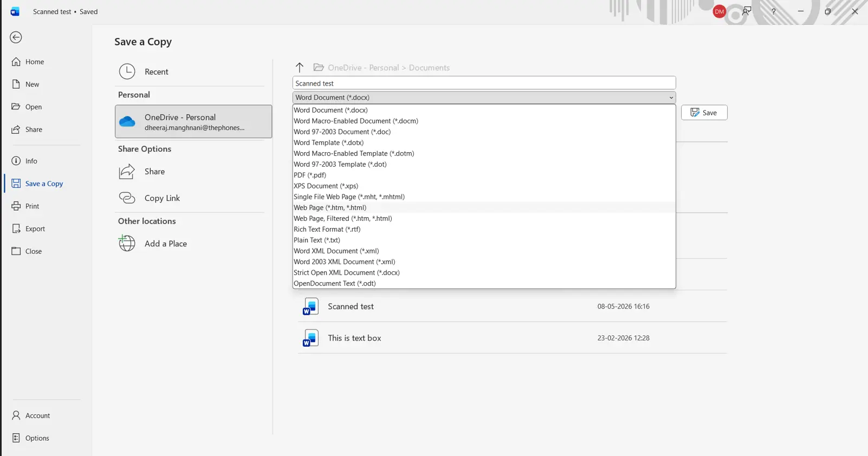Choose OpenDocument Text (*.odt) format
Screen dimensions: 868x456
click(484, 283)
